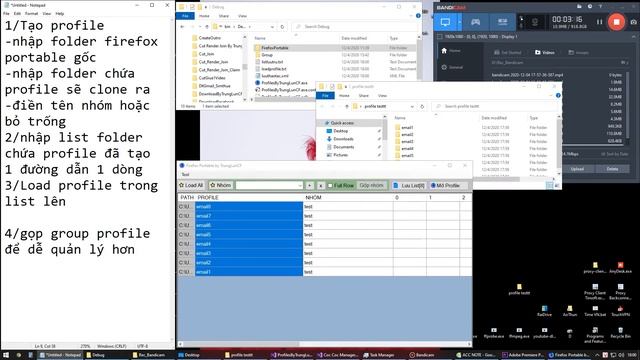Open Windows Start menu
This screenshot has width=640, height=360.
(6, 355)
